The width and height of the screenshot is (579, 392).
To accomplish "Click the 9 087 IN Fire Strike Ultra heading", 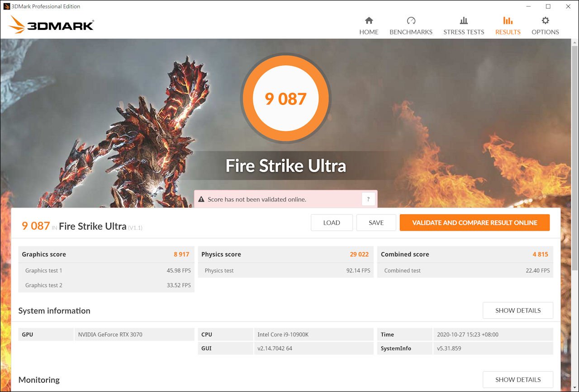I will (x=82, y=226).
